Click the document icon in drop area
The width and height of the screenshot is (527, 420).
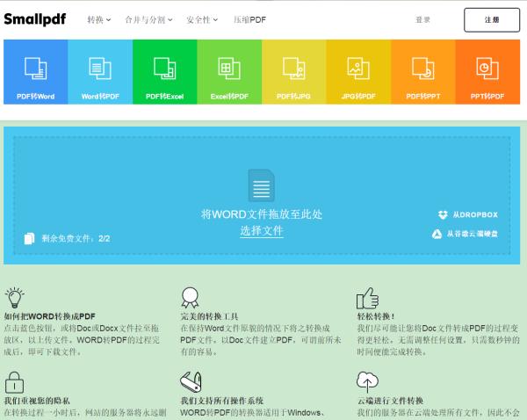point(261,185)
